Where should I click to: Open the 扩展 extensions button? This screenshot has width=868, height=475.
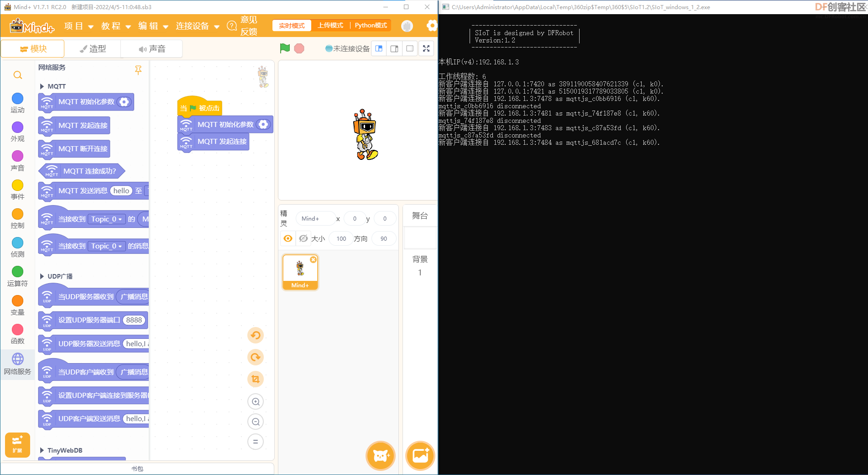click(17, 445)
